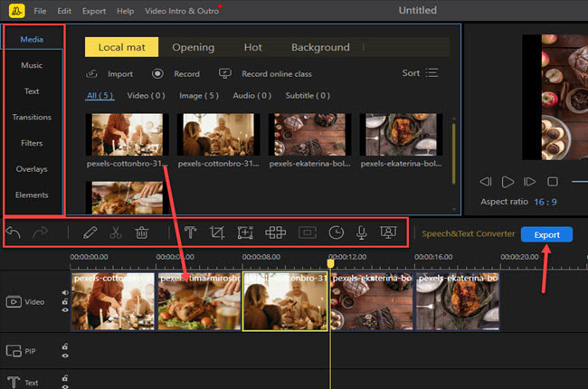
Task: Click the microphone voiceover icon
Action: 362,232
